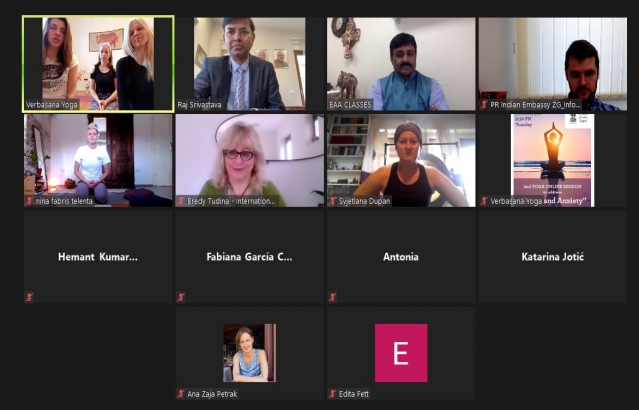Select Raj Srivastava's video tile

pos(249,64)
